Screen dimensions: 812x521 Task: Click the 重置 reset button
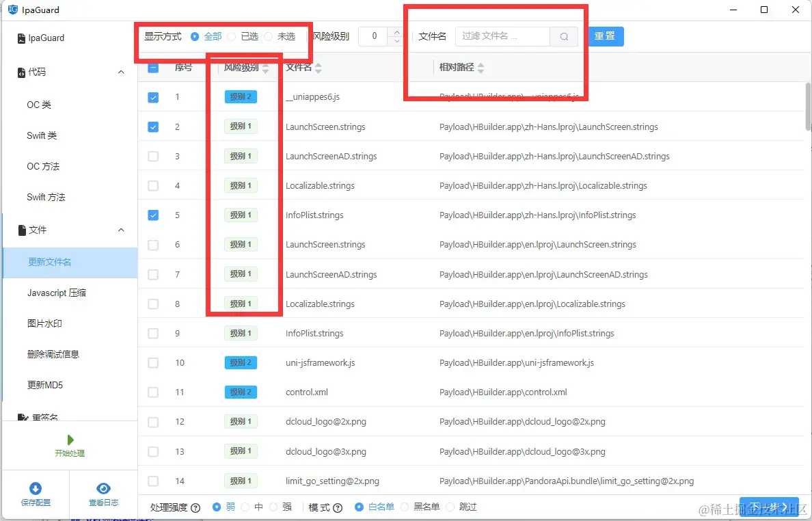point(605,36)
